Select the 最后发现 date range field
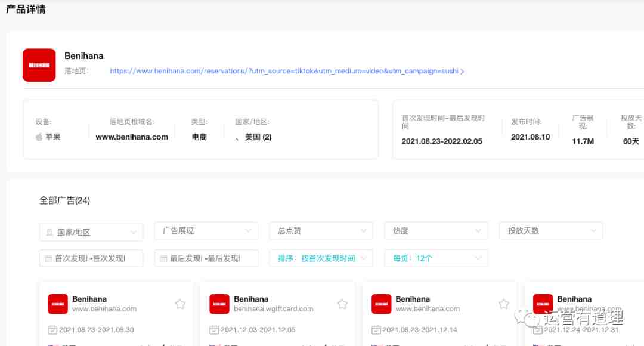 206,258
